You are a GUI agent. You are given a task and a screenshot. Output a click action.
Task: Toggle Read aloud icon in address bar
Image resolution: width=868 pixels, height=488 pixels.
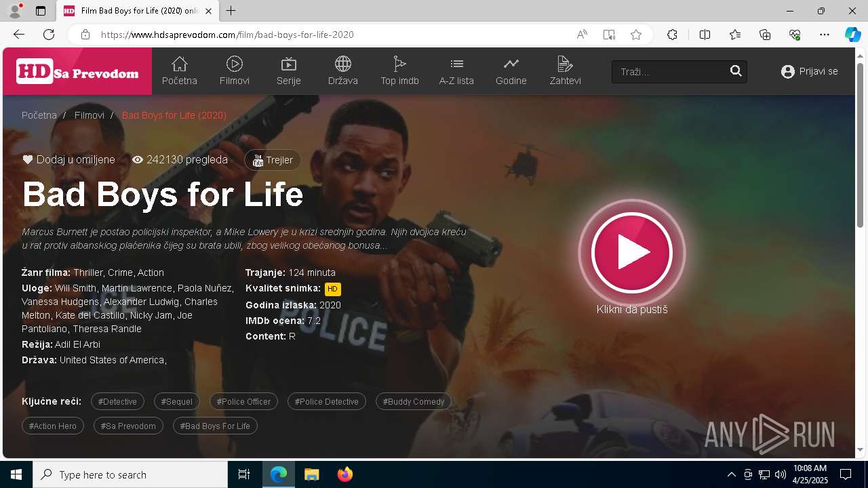click(x=582, y=35)
